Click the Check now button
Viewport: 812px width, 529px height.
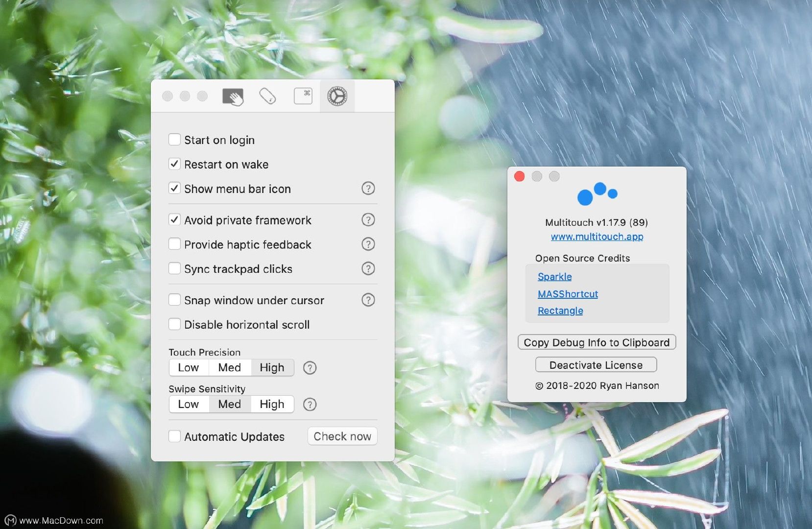(342, 436)
